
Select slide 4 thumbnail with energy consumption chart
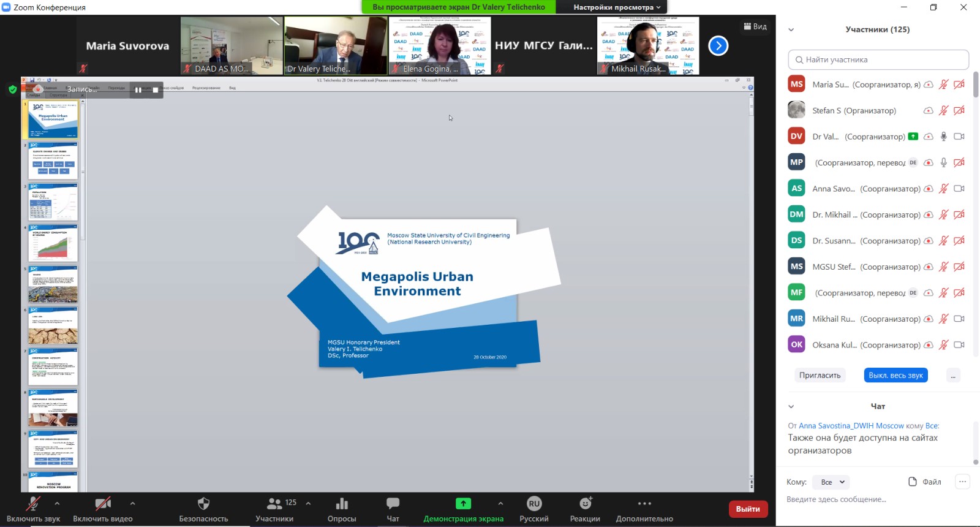(53, 243)
